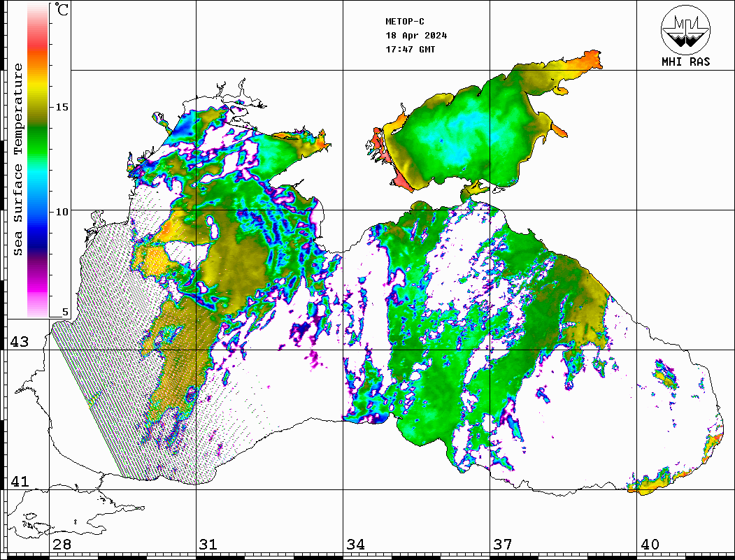Select the '5' temperature scale value
The width and height of the screenshot is (735, 560).
(x=65, y=312)
